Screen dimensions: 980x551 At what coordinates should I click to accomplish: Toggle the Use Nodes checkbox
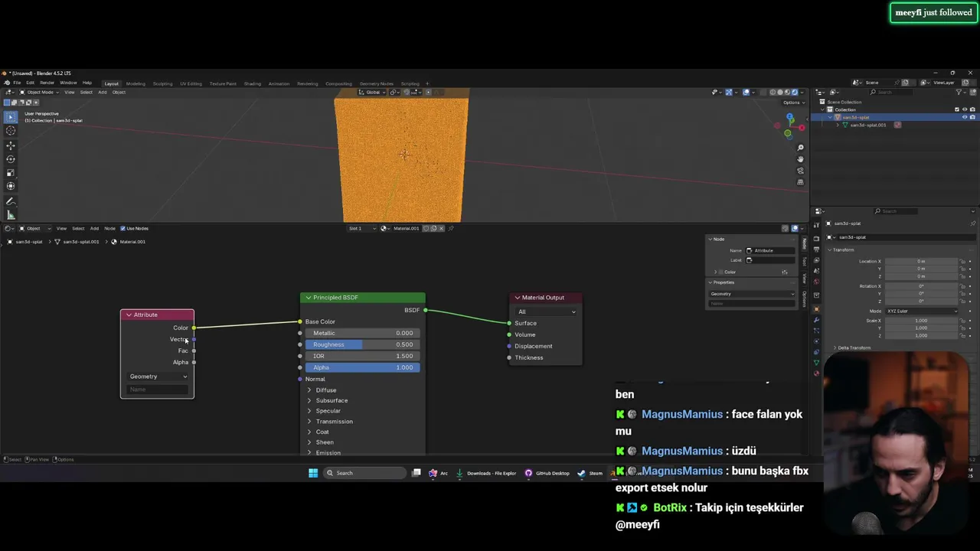click(x=122, y=228)
